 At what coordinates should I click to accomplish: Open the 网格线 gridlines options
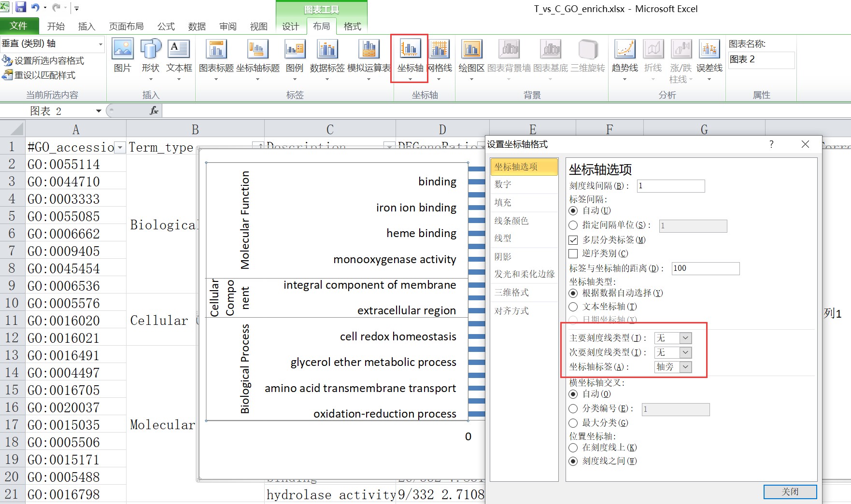coord(440,59)
